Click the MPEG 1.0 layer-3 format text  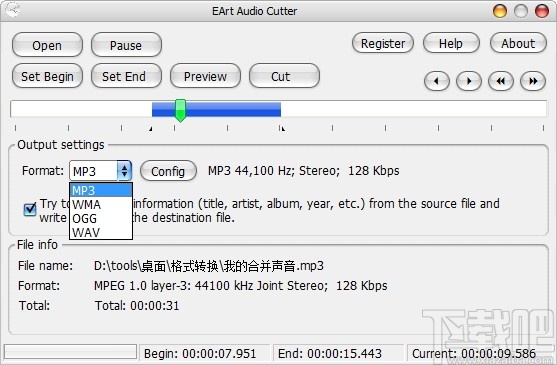pyautogui.click(x=240, y=286)
